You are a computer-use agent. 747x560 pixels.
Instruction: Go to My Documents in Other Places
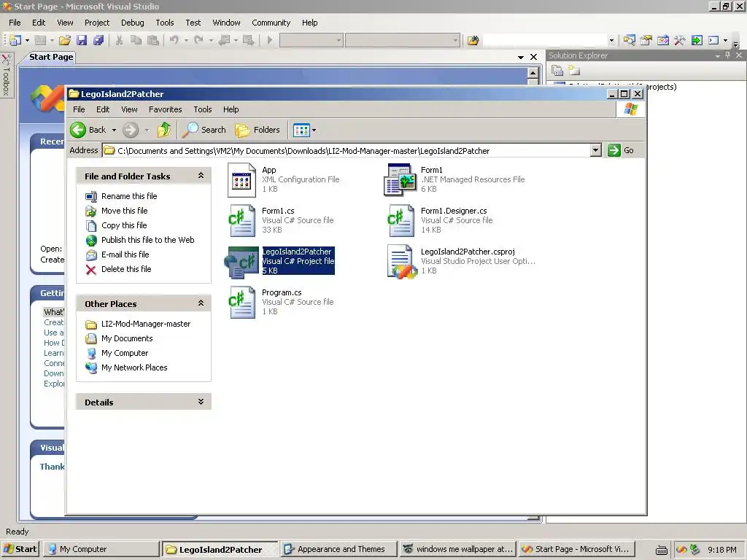(127, 338)
